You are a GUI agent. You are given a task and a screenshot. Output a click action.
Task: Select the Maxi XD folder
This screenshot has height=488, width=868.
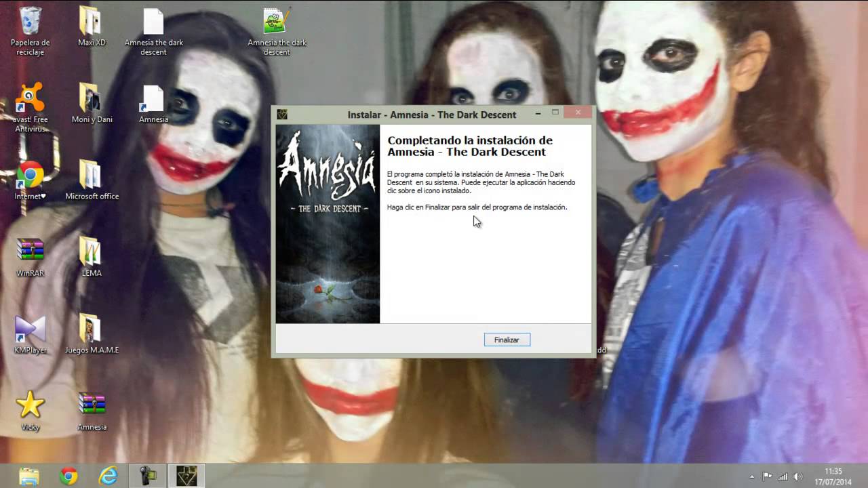[x=92, y=27]
